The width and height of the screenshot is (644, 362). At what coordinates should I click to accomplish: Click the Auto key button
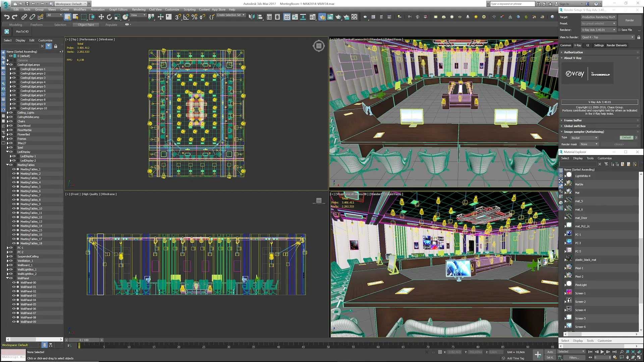550,352
